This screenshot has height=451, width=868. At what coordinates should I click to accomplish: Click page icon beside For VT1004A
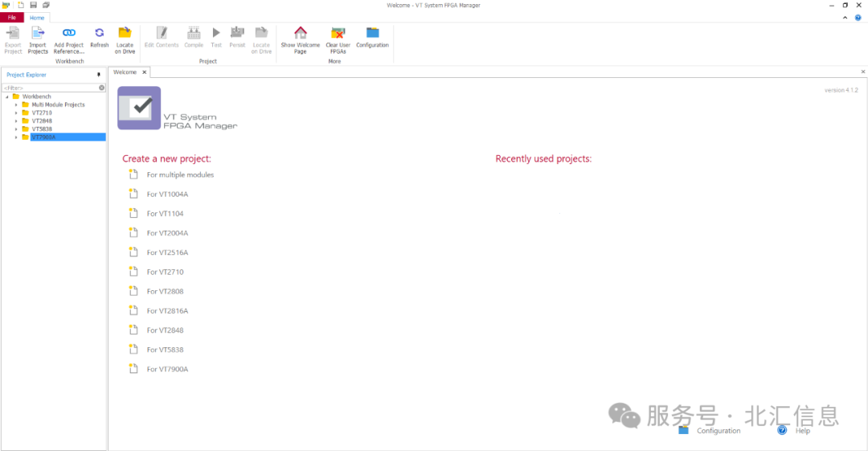point(133,194)
